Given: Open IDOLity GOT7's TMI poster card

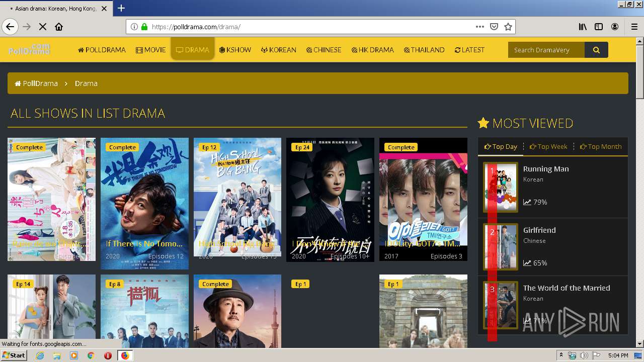Looking at the screenshot, I should [x=423, y=200].
